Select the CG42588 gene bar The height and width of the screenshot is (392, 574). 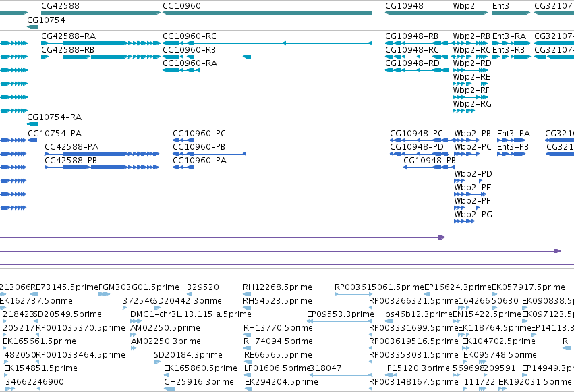[x=101, y=13]
